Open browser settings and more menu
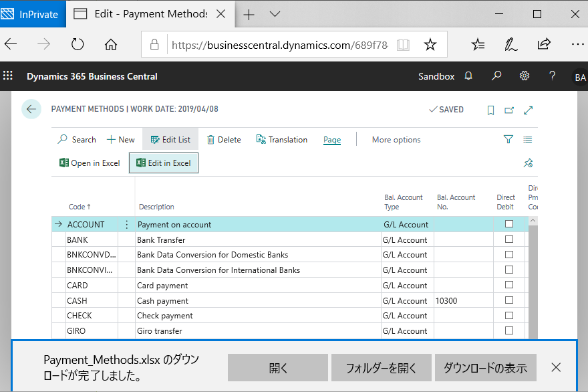The width and height of the screenshot is (588, 392). [x=578, y=44]
